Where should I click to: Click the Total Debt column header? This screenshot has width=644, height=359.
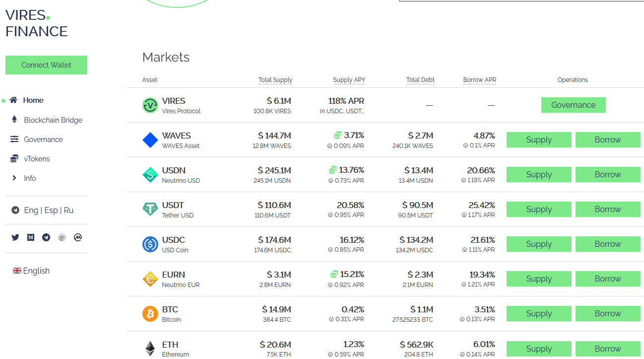420,79
